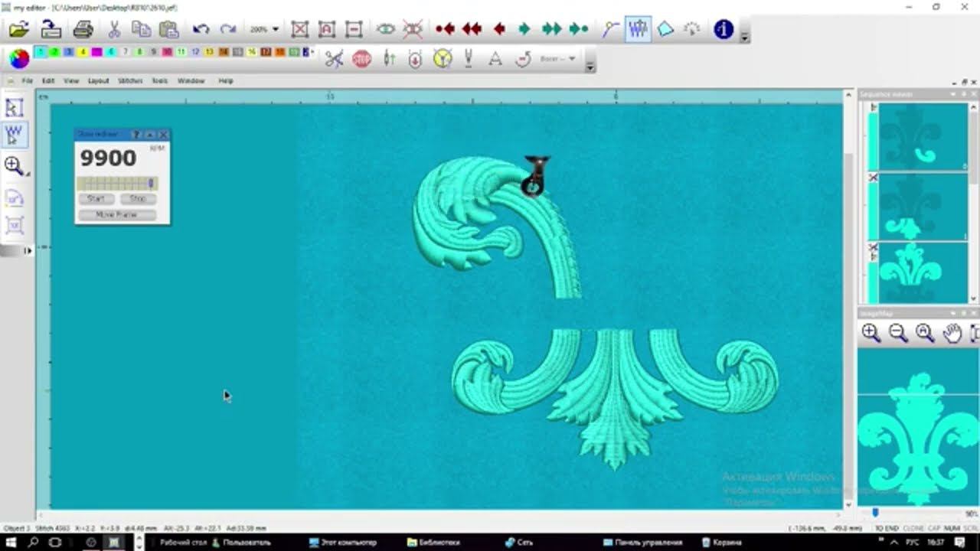This screenshot has height=551, width=980.
Task: Toggle the crossed-out eye hide icon
Action: coord(413,30)
